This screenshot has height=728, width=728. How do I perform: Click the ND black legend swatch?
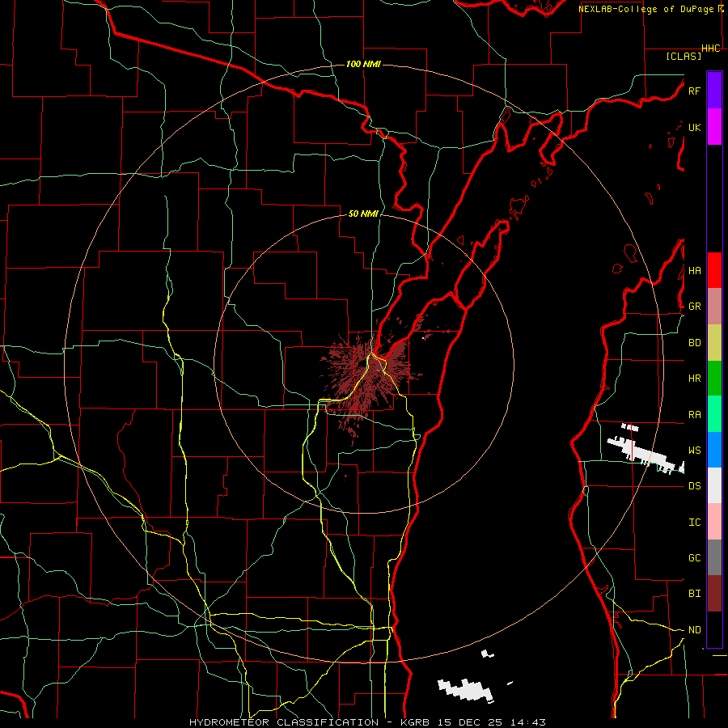click(714, 629)
